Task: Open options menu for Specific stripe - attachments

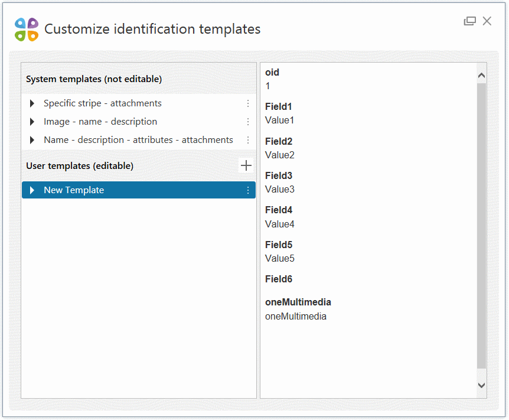Action: pyautogui.click(x=248, y=103)
